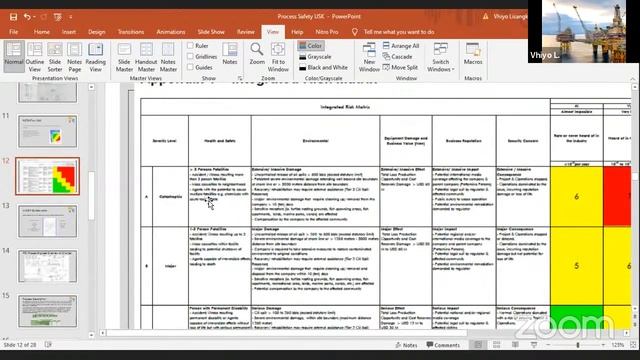Switch to the Animations ribbon tab

tap(171, 32)
